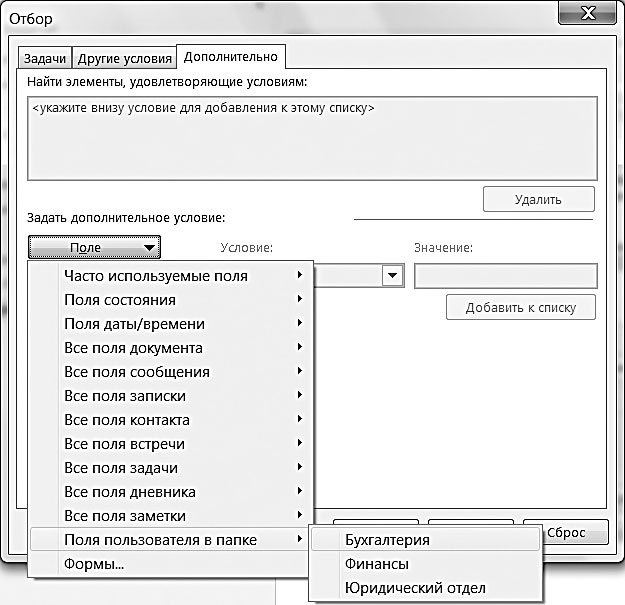Pick the Юридический отдел user field
This screenshot has height=605, width=625.
[425, 588]
